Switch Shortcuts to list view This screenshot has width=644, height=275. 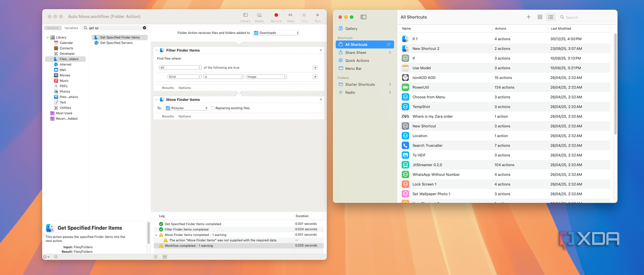pyautogui.click(x=551, y=17)
